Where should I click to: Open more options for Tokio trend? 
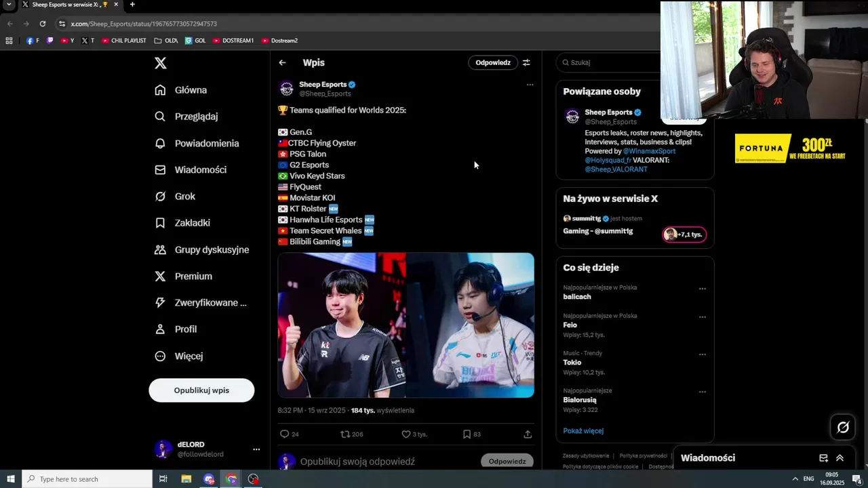point(703,354)
